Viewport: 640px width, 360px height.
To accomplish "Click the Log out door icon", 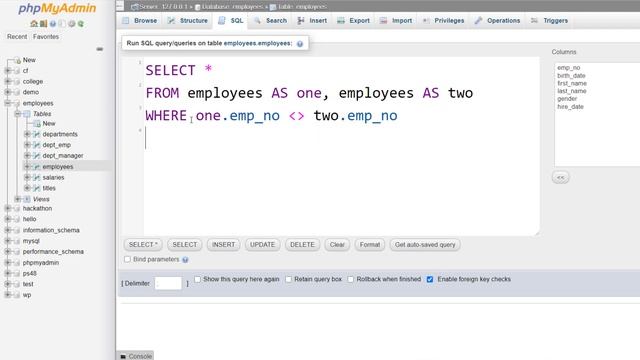I will coord(43,24).
